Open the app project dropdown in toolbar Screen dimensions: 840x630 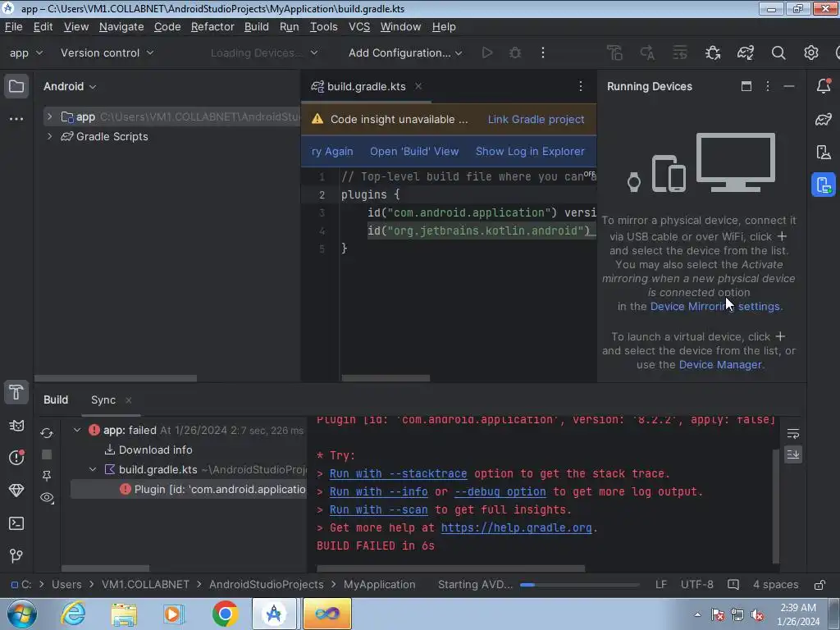pyautogui.click(x=25, y=52)
